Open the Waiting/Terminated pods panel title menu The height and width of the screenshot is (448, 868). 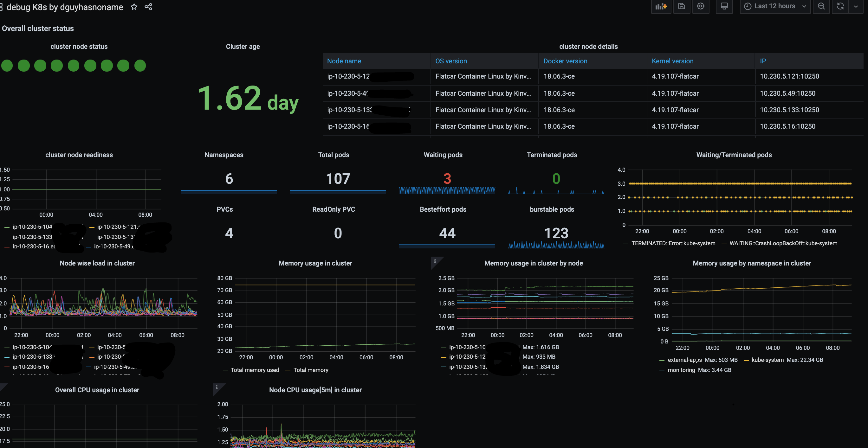tap(734, 155)
